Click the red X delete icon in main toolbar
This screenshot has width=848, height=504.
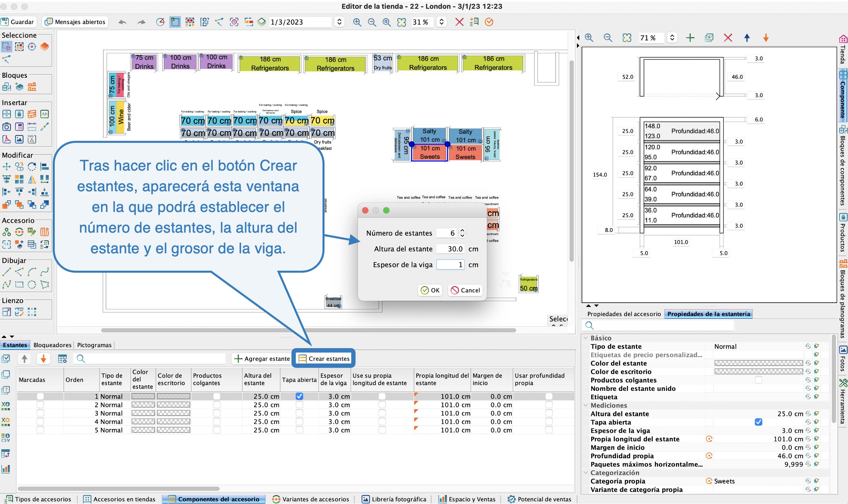click(459, 22)
